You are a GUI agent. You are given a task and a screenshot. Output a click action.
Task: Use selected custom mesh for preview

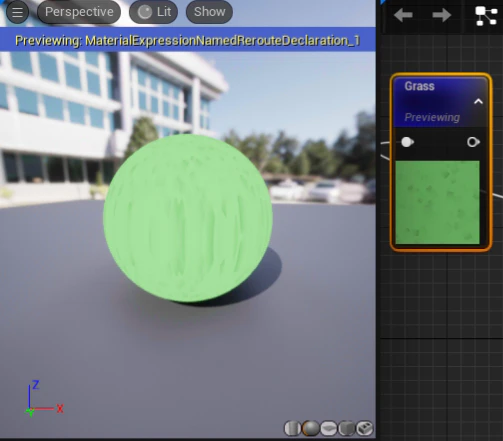pyautogui.click(x=365, y=428)
